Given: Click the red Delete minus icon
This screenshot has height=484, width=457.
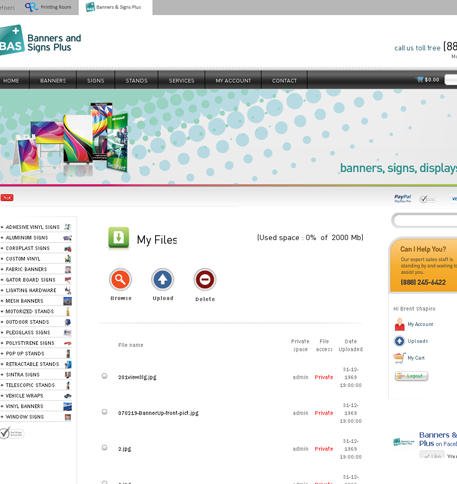Looking at the screenshot, I should point(205,279).
